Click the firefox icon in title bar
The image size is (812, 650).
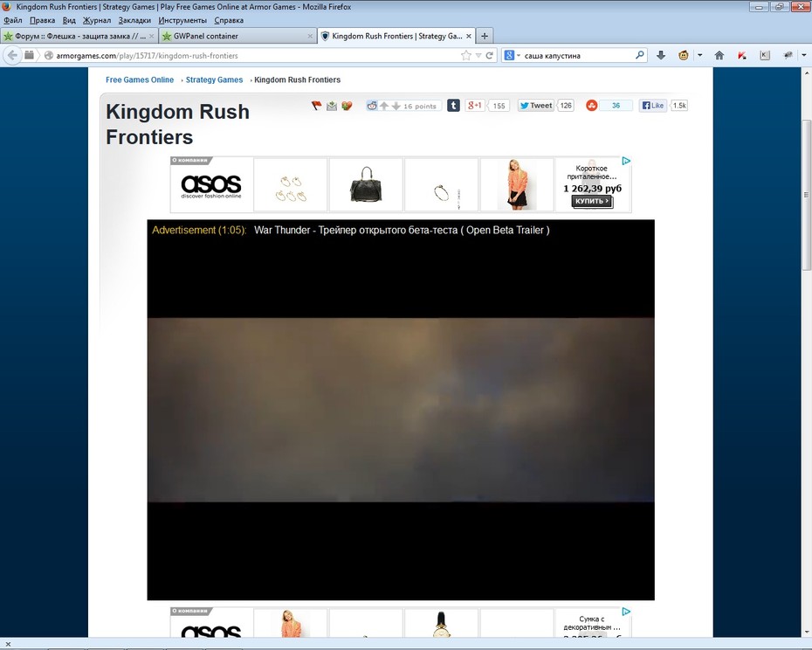click(7, 7)
